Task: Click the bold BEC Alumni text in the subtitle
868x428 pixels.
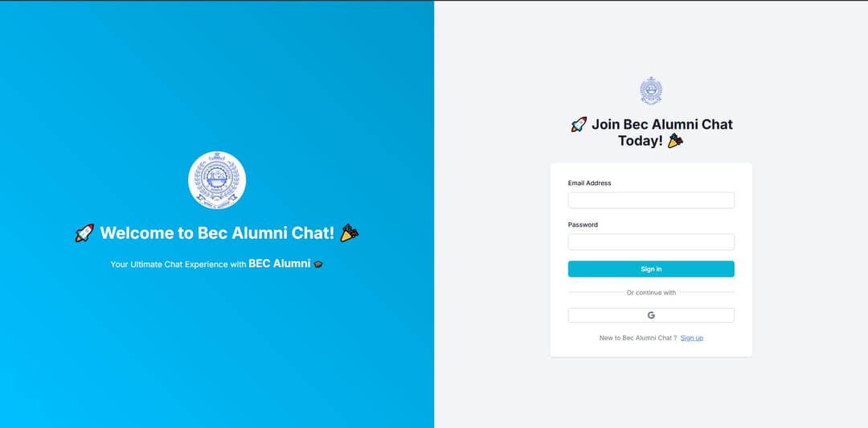Action: click(279, 263)
